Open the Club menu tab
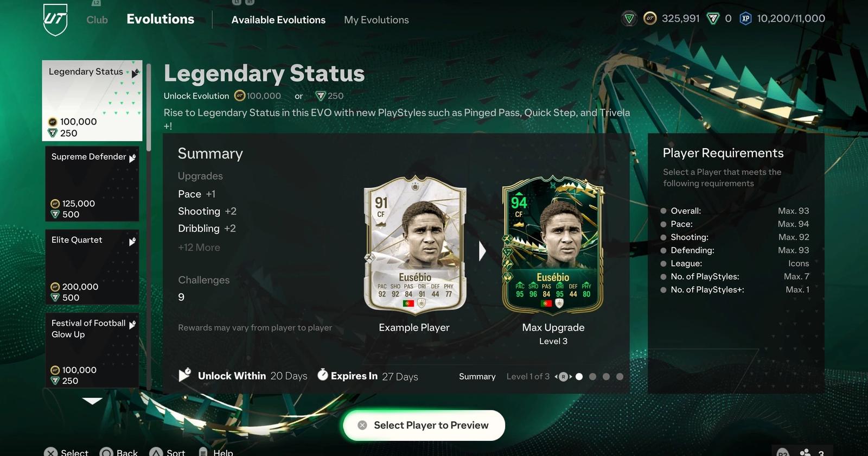The image size is (868, 456). 97,20
